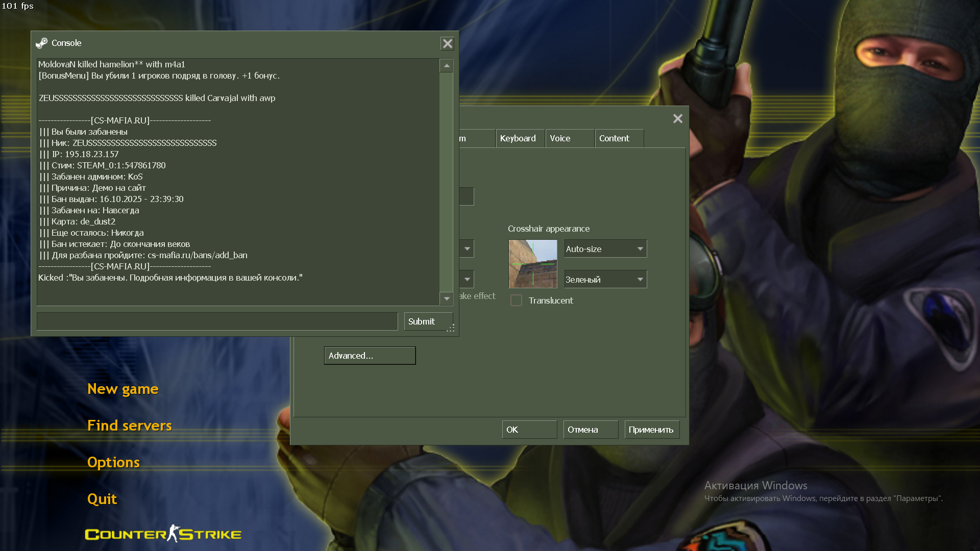Image resolution: width=980 pixels, height=551 pixels.
Task: Close the Options dialog
Action: tap(677, 119)
